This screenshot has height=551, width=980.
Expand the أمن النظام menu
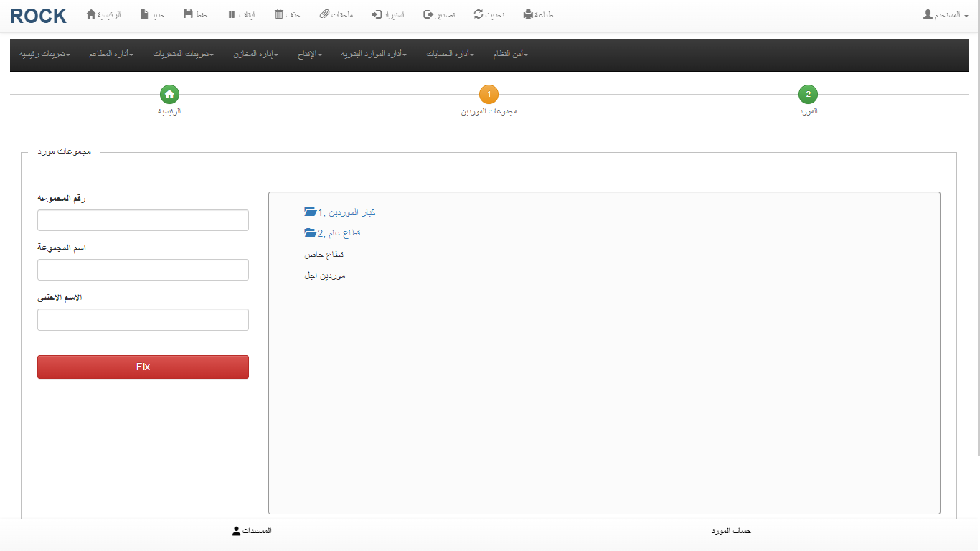click(510, 55)
